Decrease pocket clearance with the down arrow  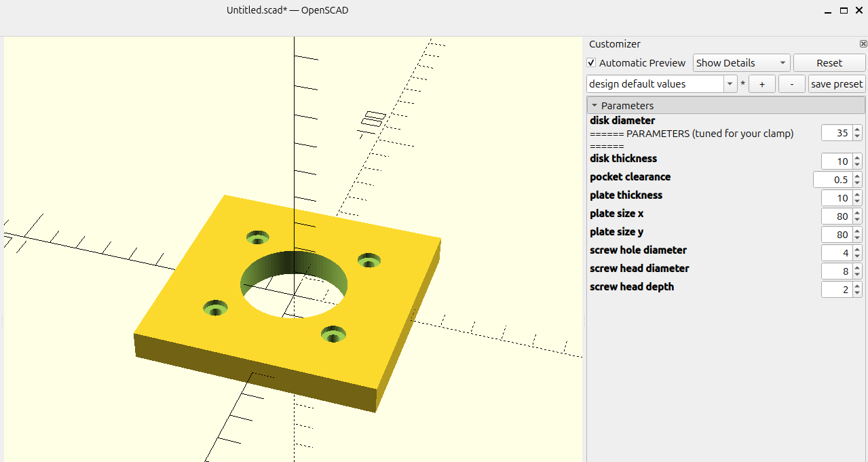click(x=857, y=183)
